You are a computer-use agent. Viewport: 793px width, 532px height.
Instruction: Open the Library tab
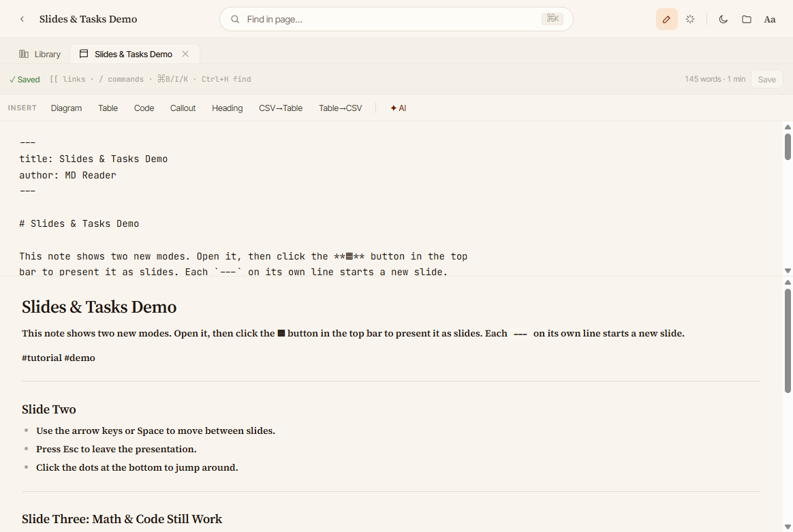click(40, 54)
